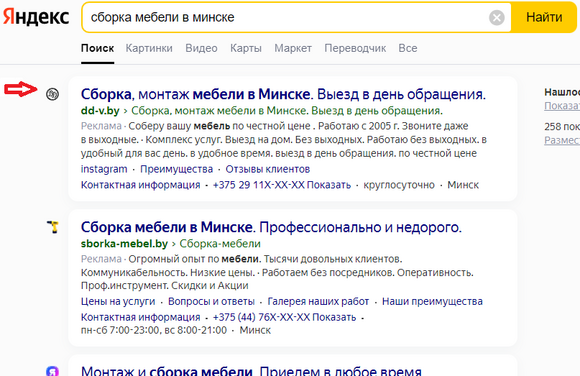Open the Карты tab

(x=246, y=48)
